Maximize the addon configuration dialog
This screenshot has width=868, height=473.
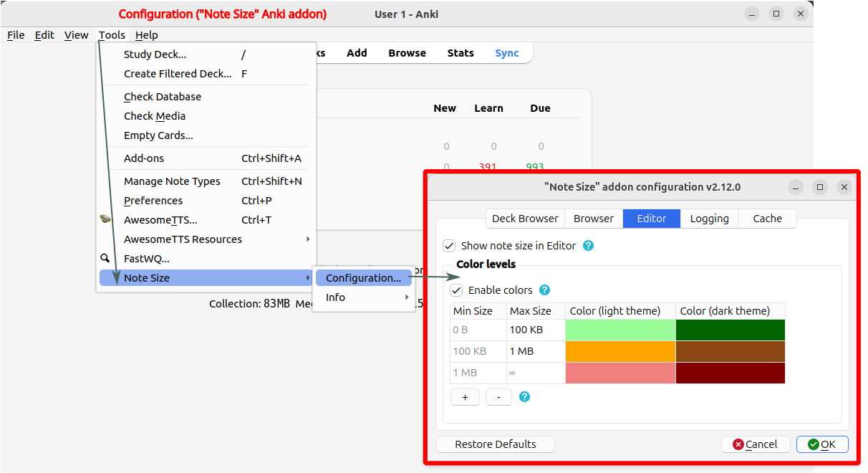(x=820, y=187)
